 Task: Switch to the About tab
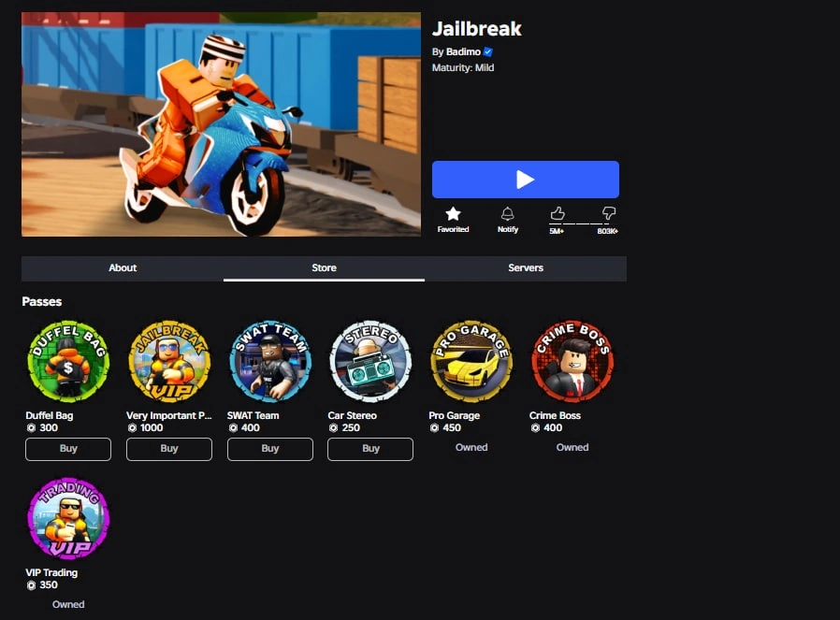123,268
